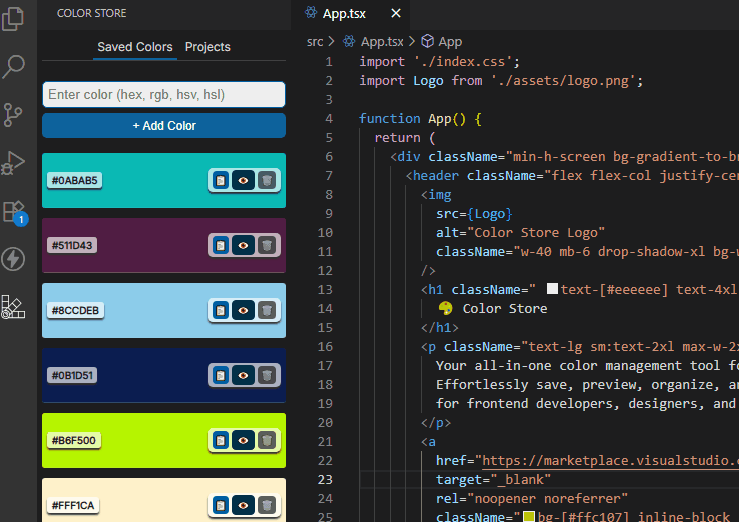Delete the #FFF1CA saved color
This screenshot has width=739, height=522.
[x=267, y=506]
